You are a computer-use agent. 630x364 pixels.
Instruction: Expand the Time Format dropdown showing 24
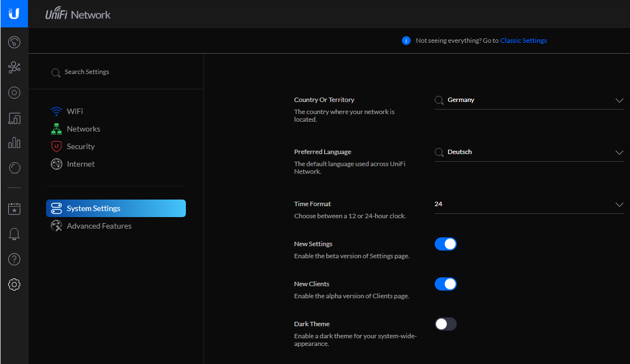tap(529, 204)
